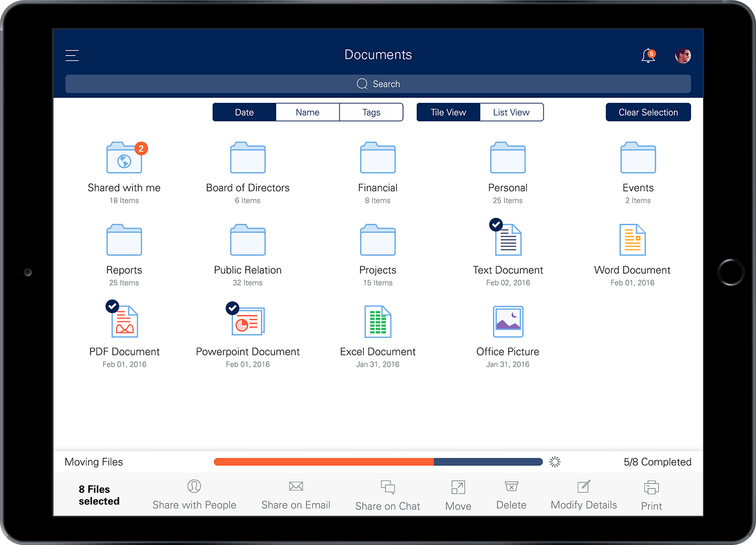Screen dimensions: 756x545
Task: Click the search magnifier icon
Action: 362,84
